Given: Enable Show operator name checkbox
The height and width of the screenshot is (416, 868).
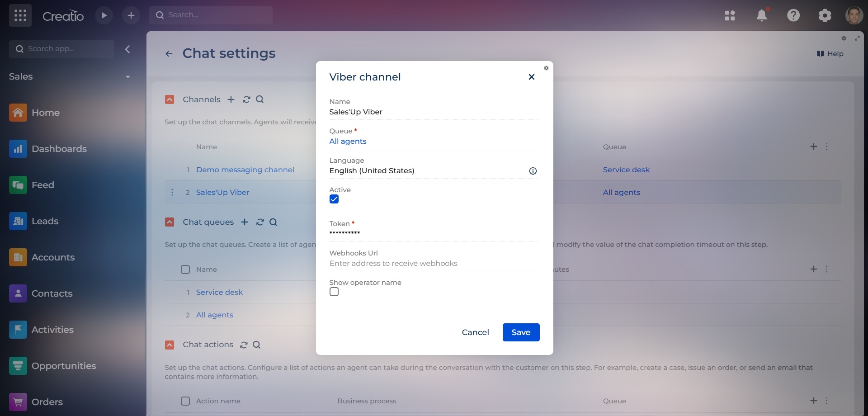Looking at the screenshot, I should [334, 292].
